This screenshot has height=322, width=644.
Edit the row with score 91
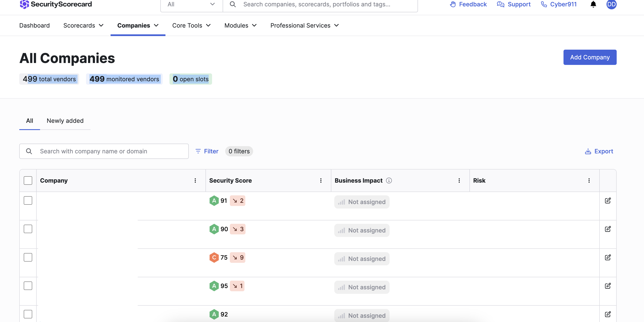click(608, 201)
